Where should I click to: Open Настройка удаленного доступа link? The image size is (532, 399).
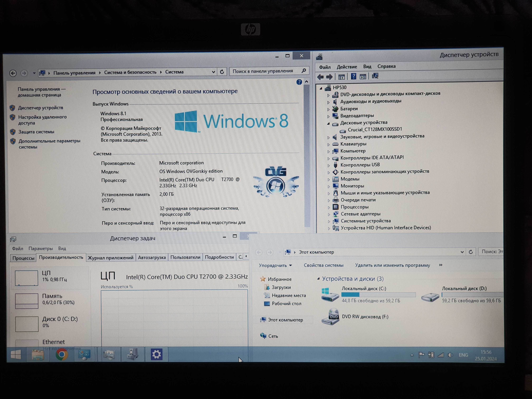[42, 120]
